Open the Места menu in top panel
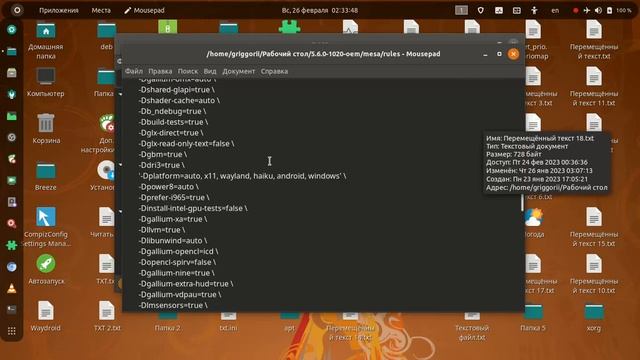This screenshot has width=640, height=360. click(x=101, y=10)
